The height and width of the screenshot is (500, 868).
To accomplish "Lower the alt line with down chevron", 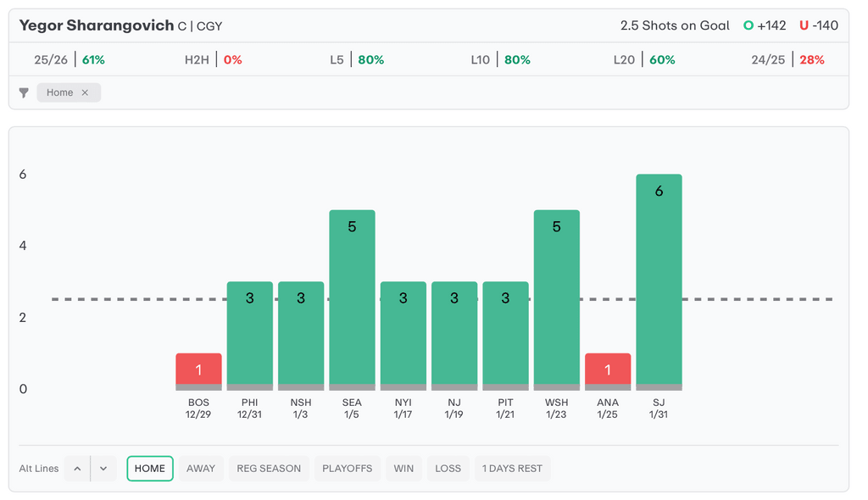I will click(x=103, y=469).
